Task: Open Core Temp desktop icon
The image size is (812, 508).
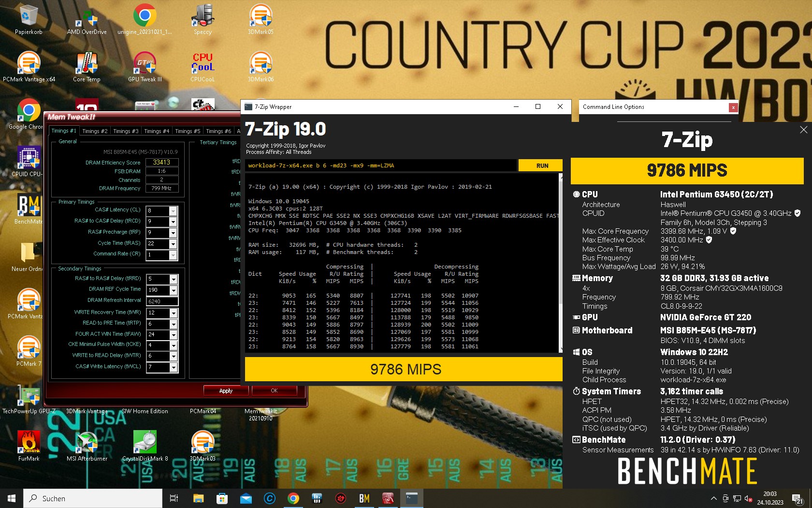Action: click(87, 67)
